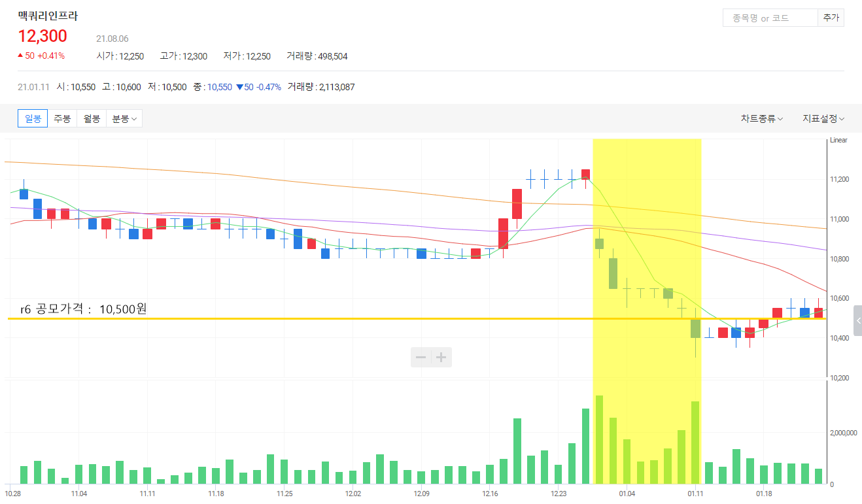This screenshot has height=504, width=862.
Task: Select the 일봉 daily chart tab
Action: pyautogui.click(x=33, y=118)
